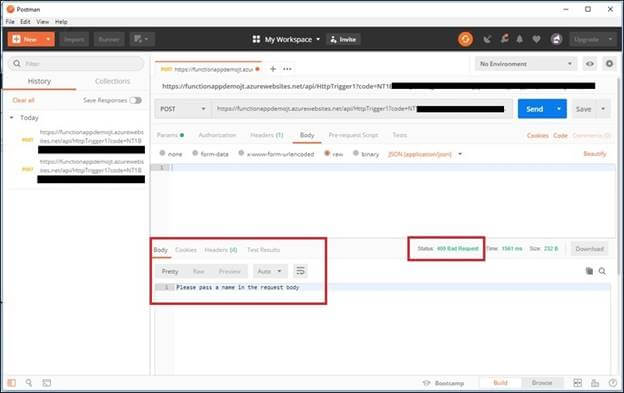Image resolution: width=624 pixels, height=393 pixels.
Task: Open the notifications bell icon
Action: pos(520,39)
